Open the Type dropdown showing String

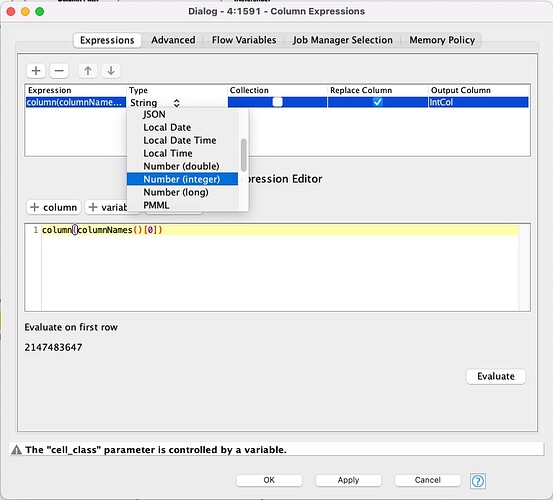click(155, 103)
